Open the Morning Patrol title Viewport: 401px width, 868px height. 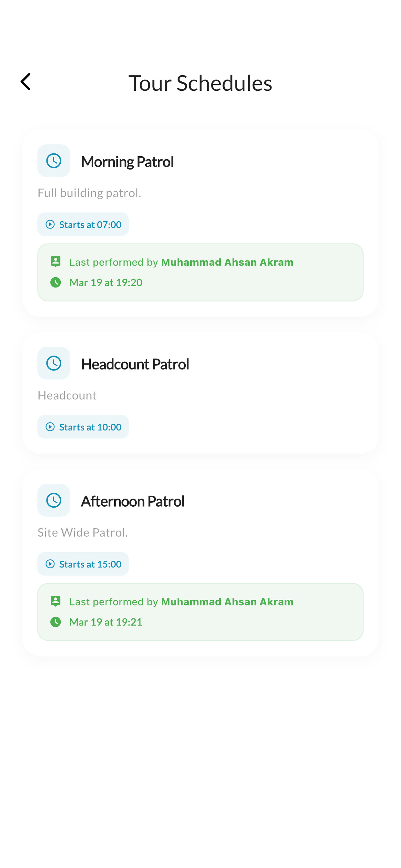(128, 162)
